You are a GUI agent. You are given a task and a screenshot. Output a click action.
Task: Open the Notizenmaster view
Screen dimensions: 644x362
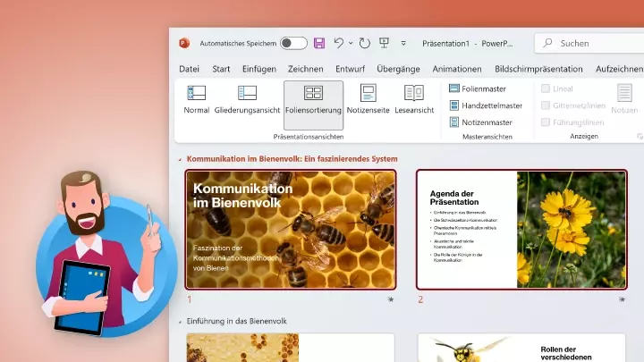click(480, 122)
